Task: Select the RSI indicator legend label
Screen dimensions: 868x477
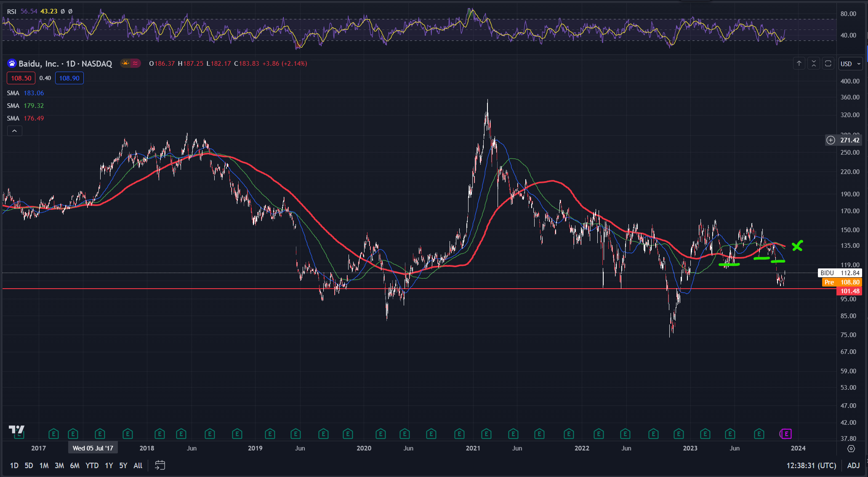Action: tap(11, 11)
